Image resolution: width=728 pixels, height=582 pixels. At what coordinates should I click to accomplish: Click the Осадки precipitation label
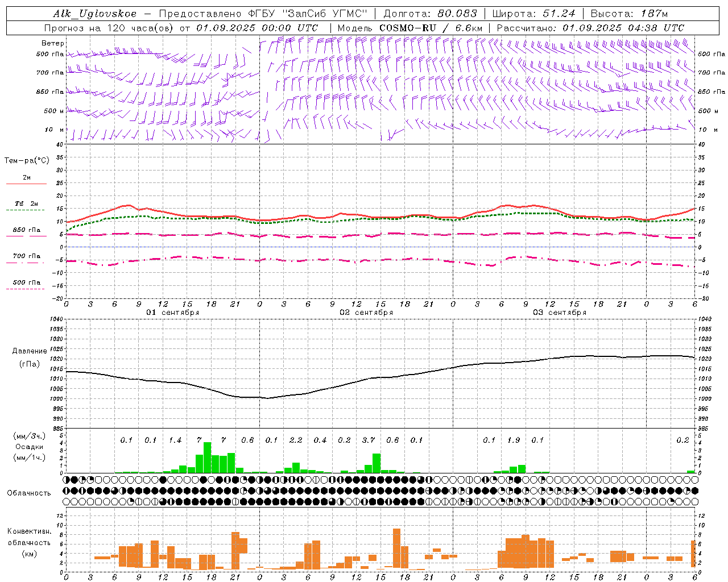30,447
